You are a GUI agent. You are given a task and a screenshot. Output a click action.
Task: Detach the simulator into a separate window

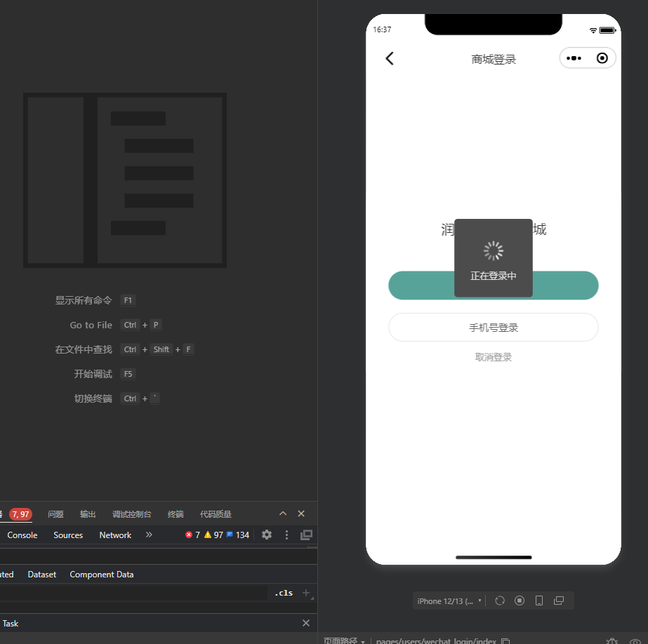click(559, 601)
